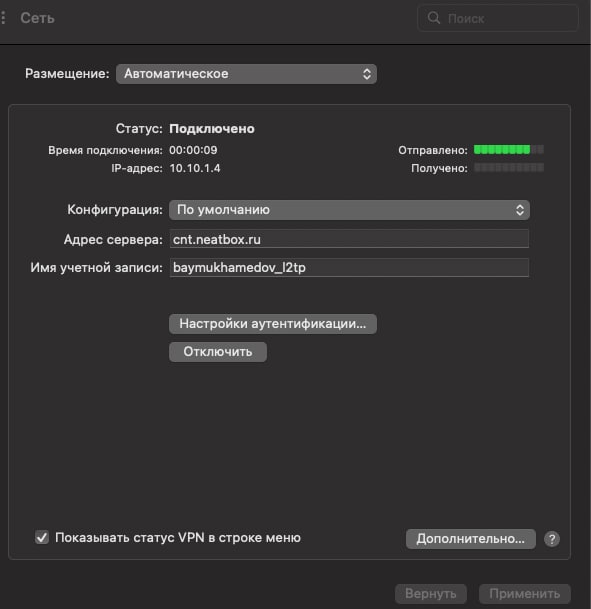Screen dimensions: 591x609
Task: Click the Получено label
Action: pyautogui.click(x=439, y=168)
